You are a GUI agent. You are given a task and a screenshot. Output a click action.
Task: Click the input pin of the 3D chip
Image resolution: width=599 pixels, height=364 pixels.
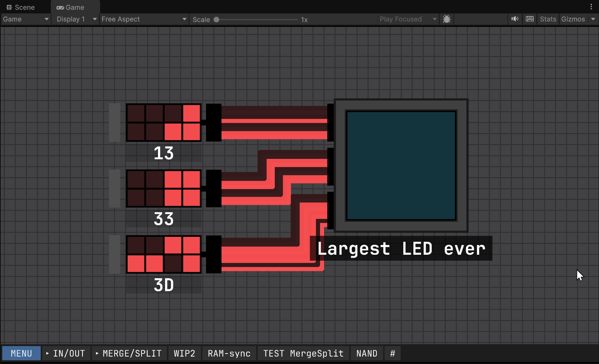[214, 254]
